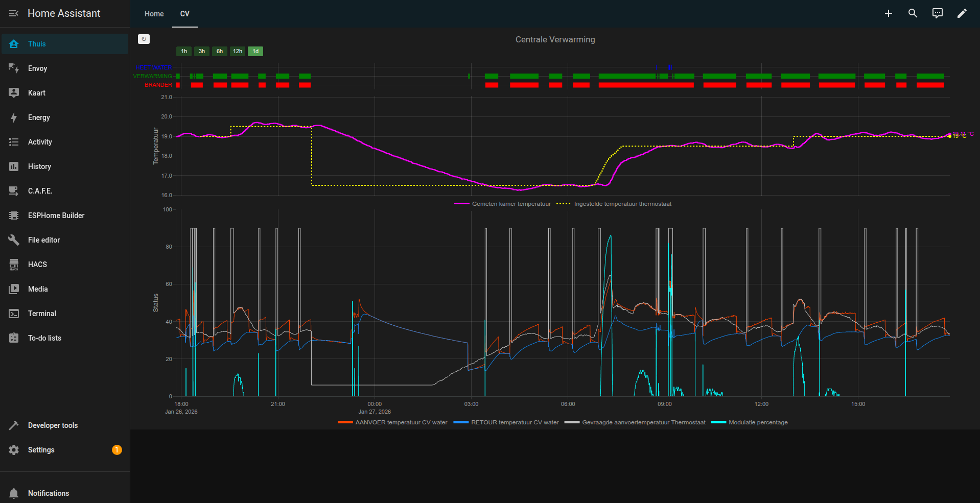Open Settings with the pending update badge
The height and width of the screenshot is (503, 980).
(x=41, y=450)
